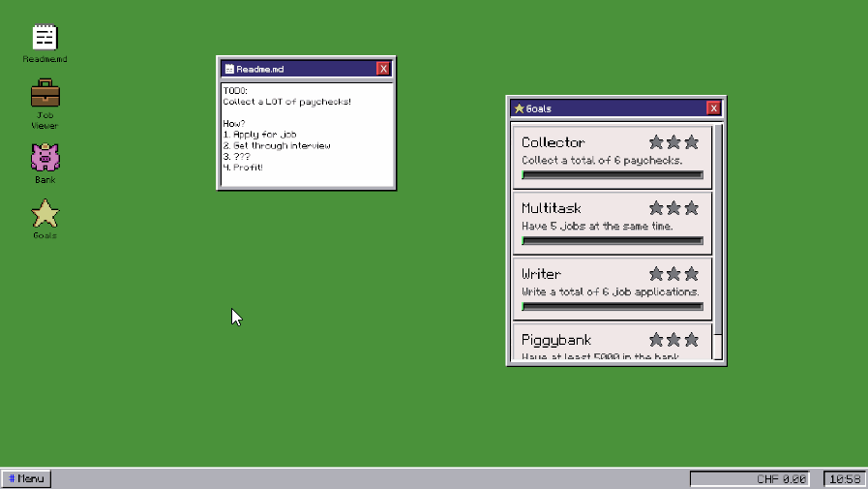Click the Multitask progress bar

[613, 241]
